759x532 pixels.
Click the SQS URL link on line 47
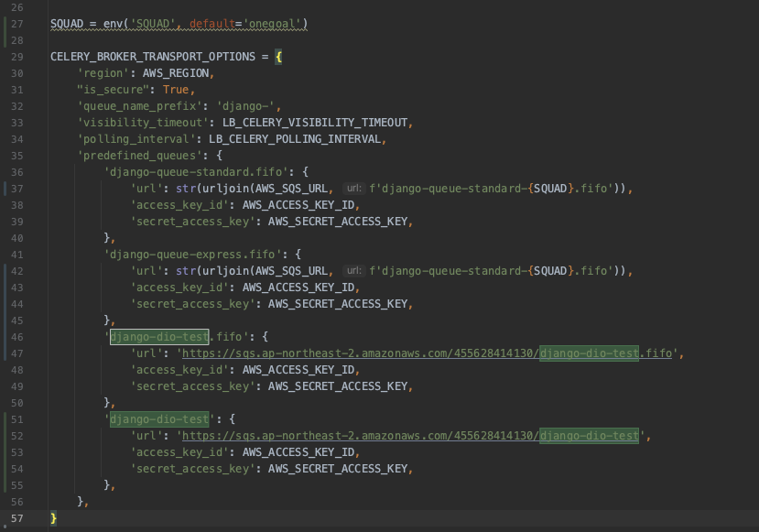point(427,353)
